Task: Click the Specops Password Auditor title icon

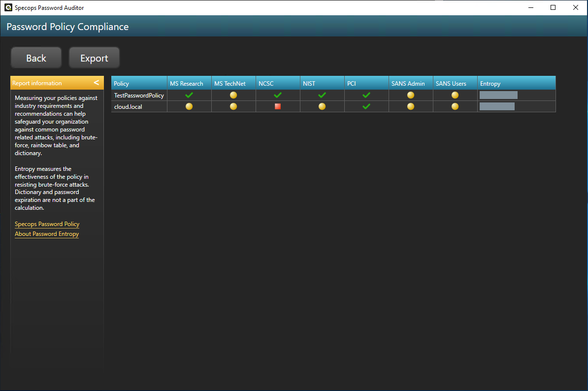Action: (8, 7)
